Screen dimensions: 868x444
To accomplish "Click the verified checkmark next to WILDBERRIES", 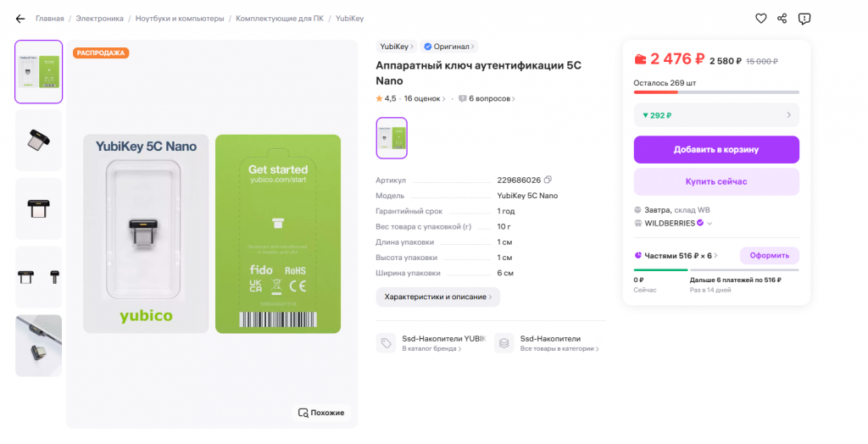I will 700,223.
